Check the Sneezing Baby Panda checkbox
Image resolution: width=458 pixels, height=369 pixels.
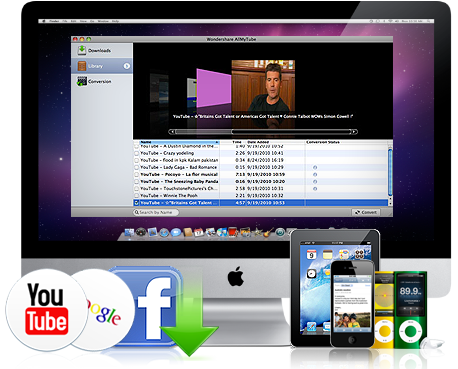136,182
